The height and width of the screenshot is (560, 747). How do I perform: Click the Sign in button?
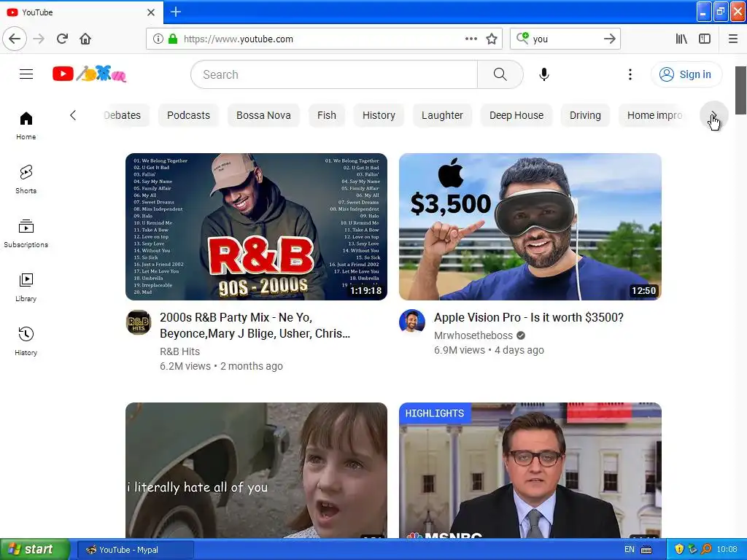click(x=686, y=74)
